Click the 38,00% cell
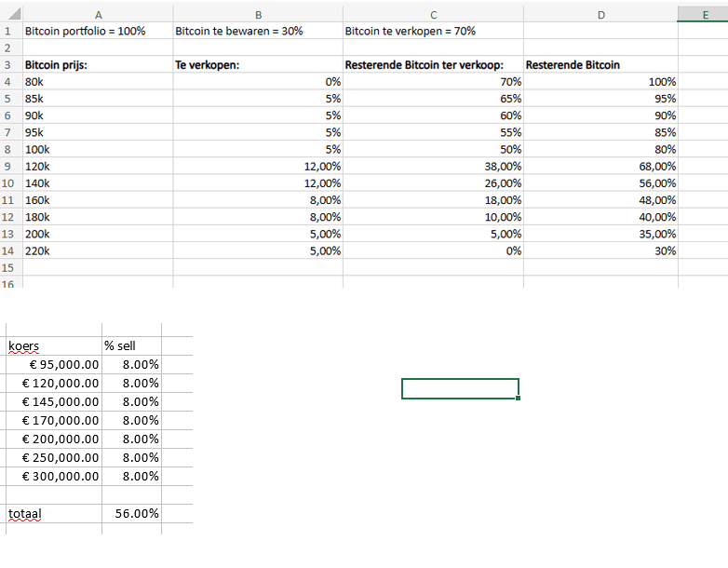The width and height of the screenshot is (728, 568). [433, 167]
